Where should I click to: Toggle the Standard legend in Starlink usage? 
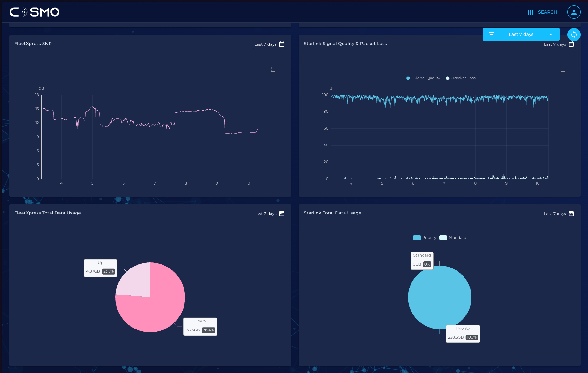453,238
